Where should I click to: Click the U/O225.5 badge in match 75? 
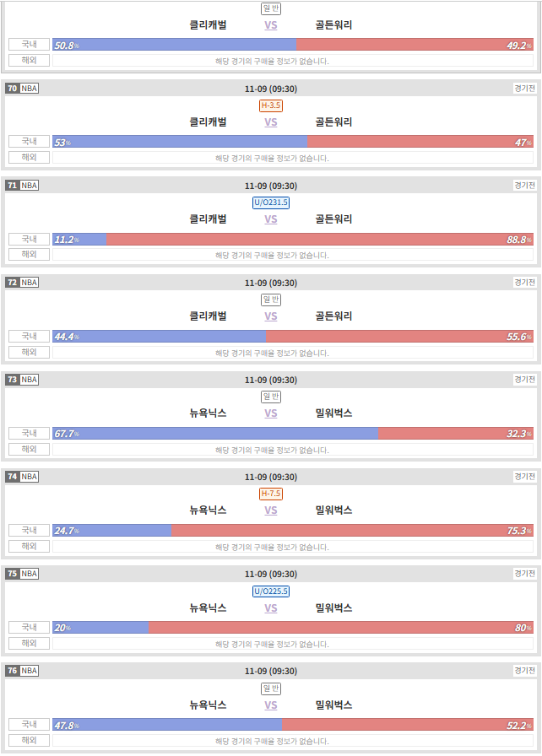point(270,591)
